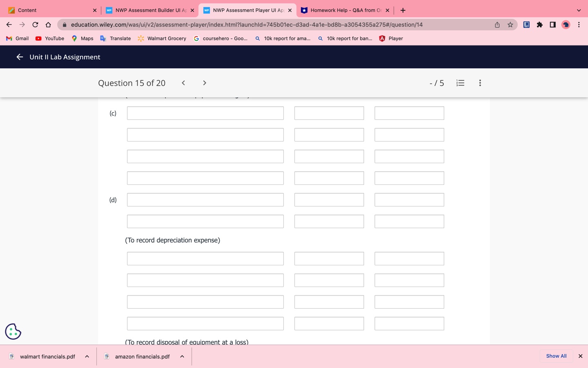This screenshot has width=588, height=368.
Task: Click the browser Extensions puzzle icon
Action: point(539,25)
